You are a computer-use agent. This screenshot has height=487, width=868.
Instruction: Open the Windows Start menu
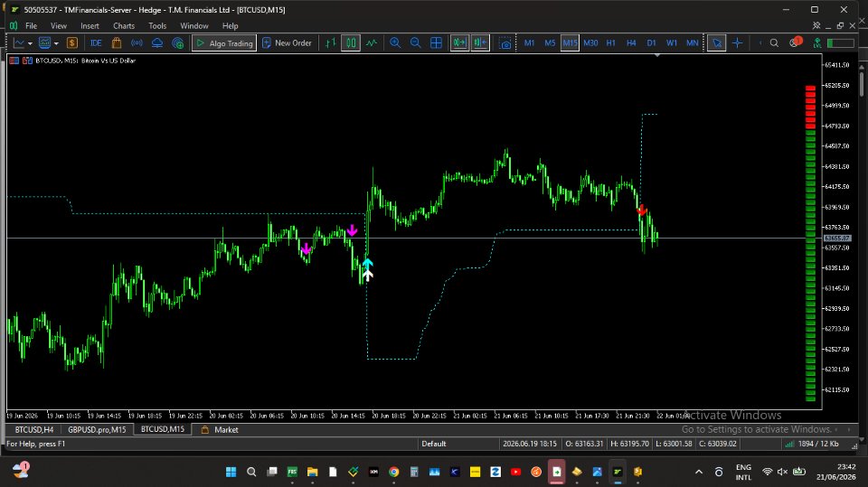point(231,472)
